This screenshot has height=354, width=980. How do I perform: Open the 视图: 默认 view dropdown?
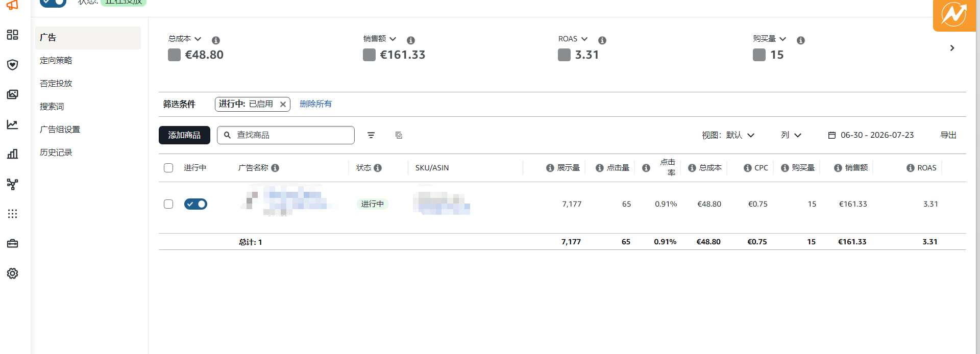pos(728,135)
